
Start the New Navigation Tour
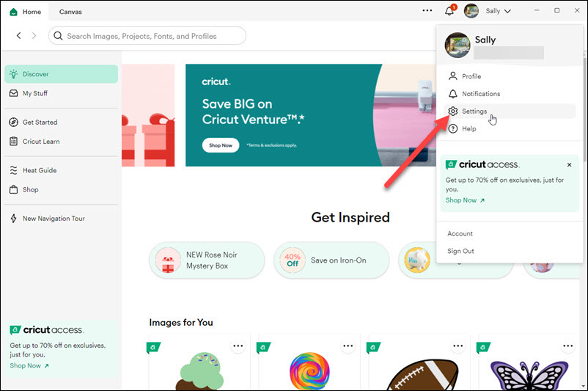coord(54,219)
